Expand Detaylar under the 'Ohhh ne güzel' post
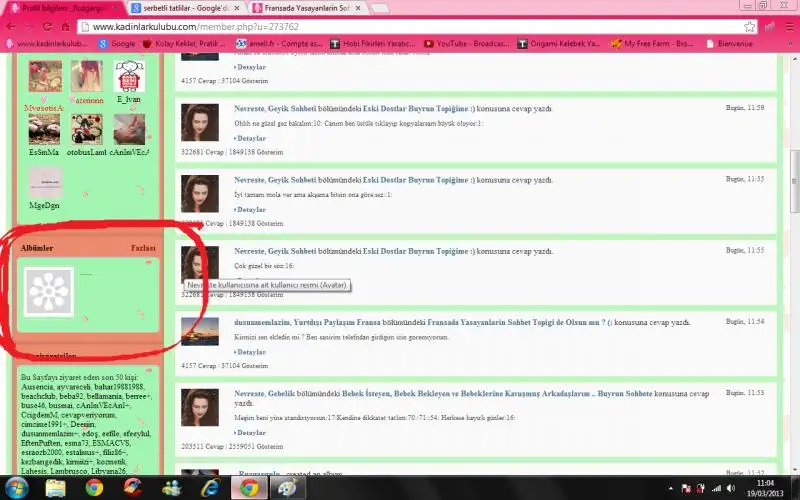Viewport: 800px width, 500px height. [249, 138]
